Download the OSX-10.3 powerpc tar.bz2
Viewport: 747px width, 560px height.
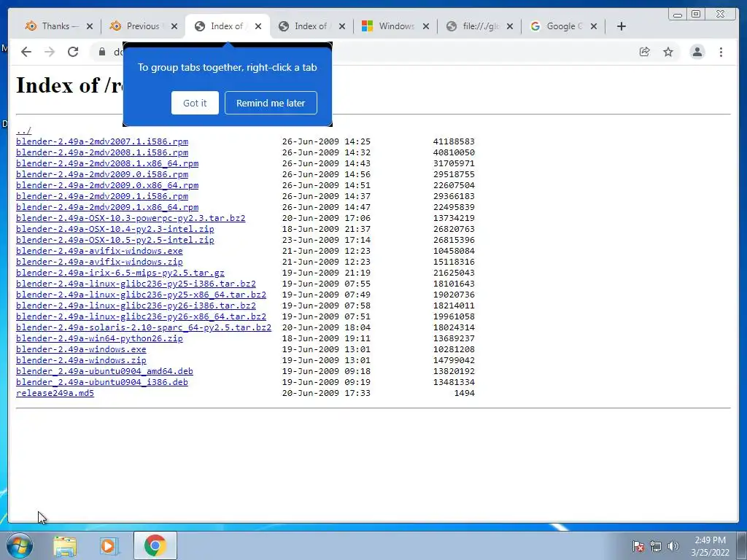(131, 218)
